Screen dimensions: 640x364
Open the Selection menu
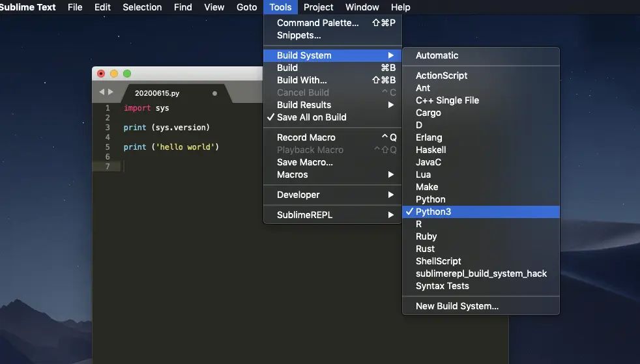tap(142, 7)
